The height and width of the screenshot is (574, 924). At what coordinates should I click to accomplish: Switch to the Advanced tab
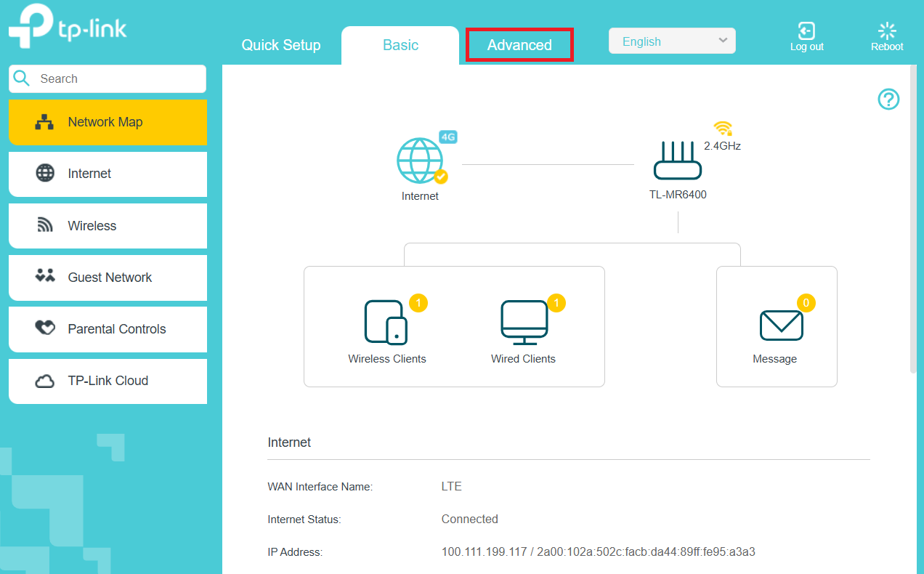(x=519, y=45)
